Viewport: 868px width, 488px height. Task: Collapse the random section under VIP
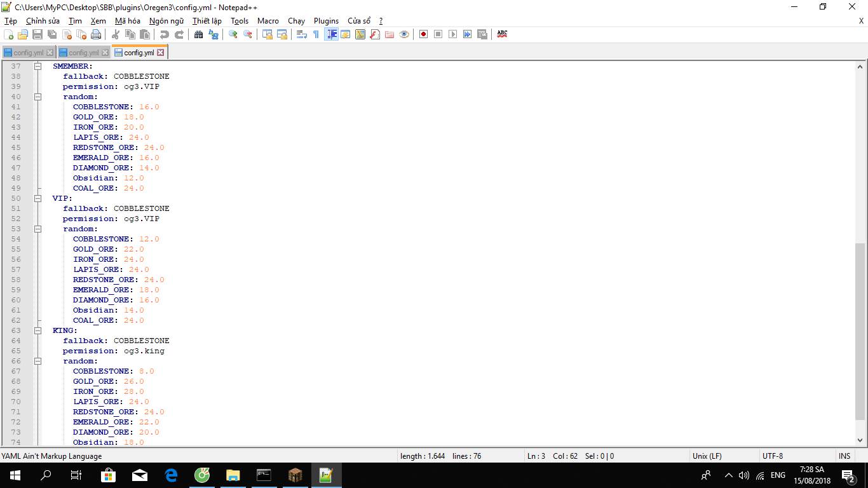click(37, 229)
